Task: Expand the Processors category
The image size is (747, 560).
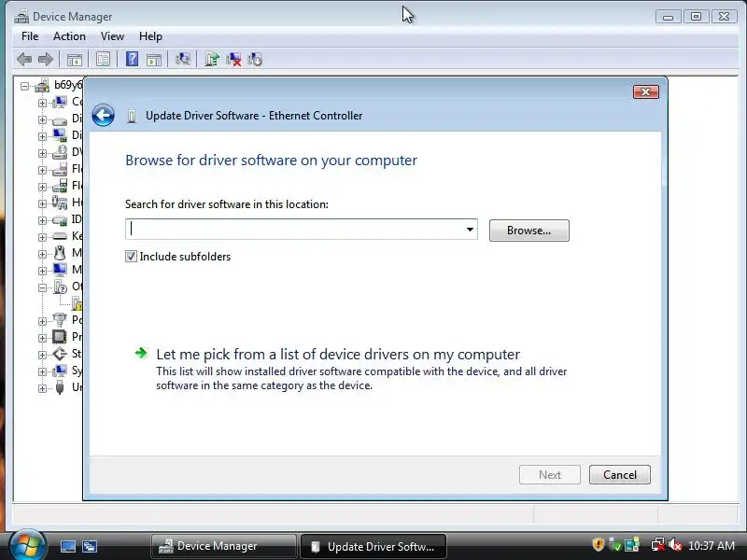Action: click(x=42, y=338)
